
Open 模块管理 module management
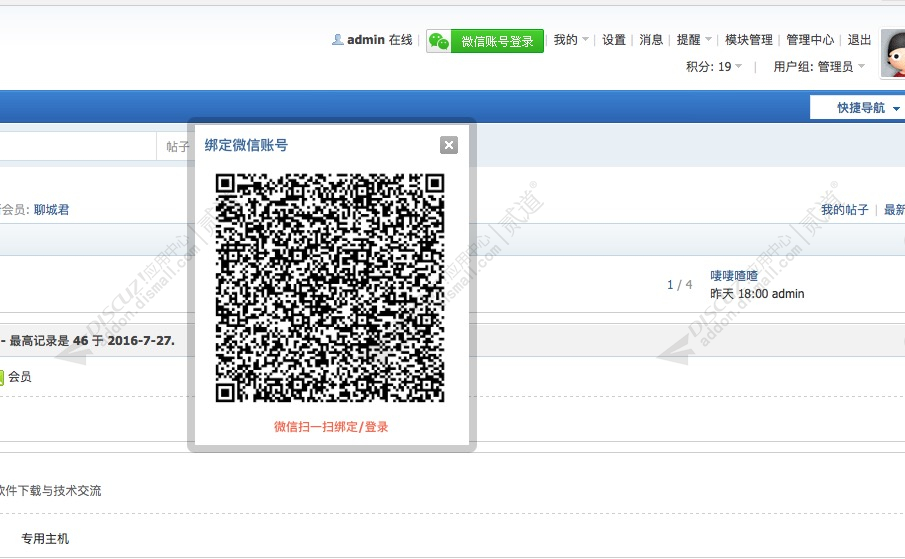(749, 40)
